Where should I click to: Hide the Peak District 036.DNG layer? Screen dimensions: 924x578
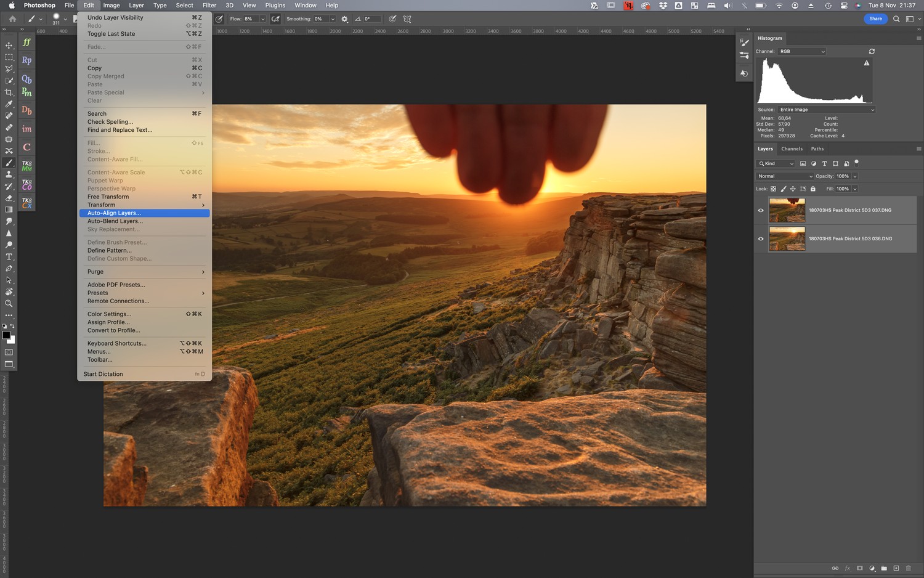click(x=761, y=239)
